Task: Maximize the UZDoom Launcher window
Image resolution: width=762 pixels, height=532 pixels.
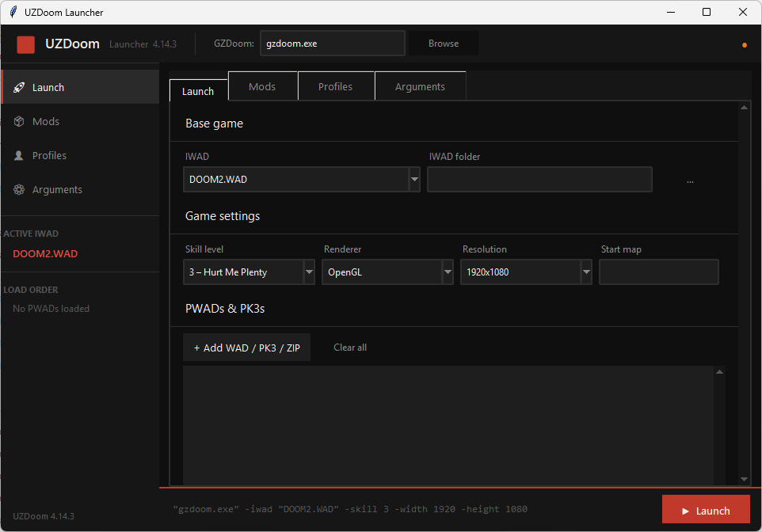Action: tap(707, 12)
